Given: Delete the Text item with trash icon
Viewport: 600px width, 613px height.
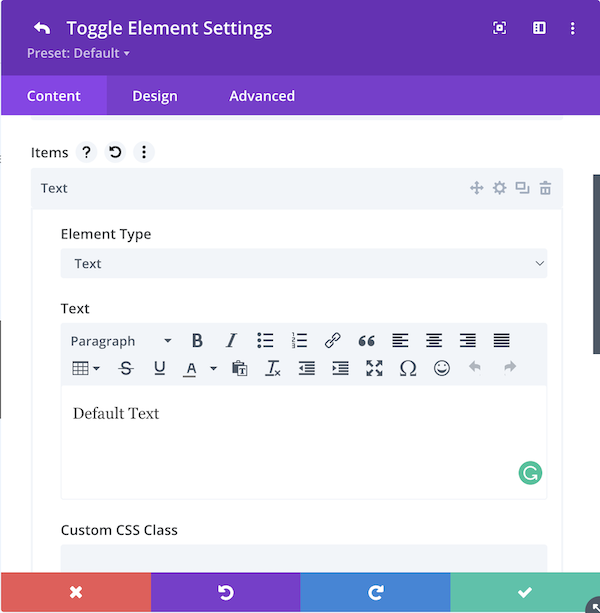Looking at the screenshot, I should [x=545, y=188].
